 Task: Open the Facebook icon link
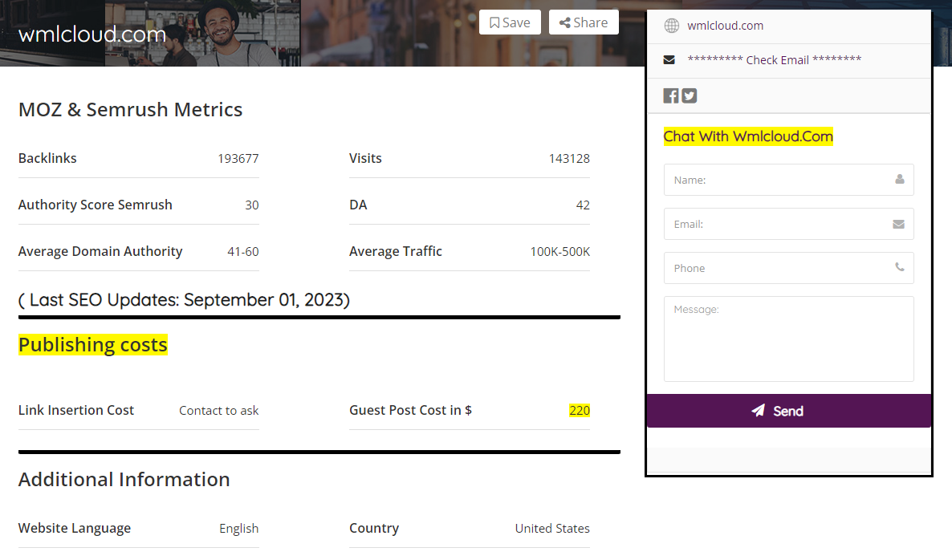pyautogui.click(x=671, y=95)
